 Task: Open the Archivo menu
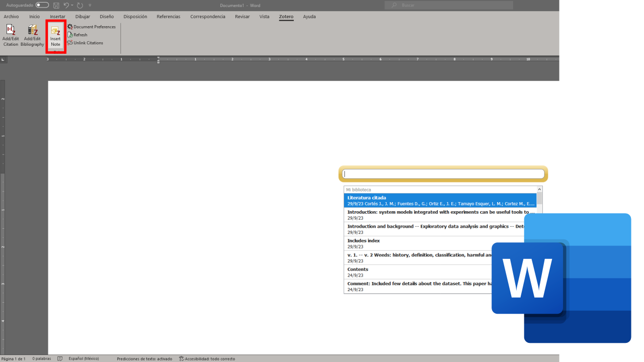click(11, 17)
